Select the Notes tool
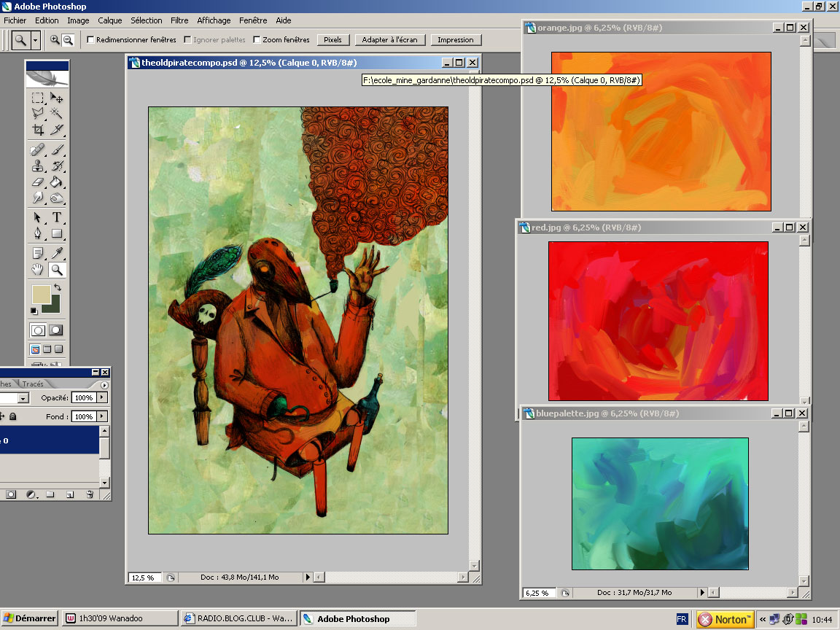The width and height of the screenshot is (840, 630). tap(37, 253)
